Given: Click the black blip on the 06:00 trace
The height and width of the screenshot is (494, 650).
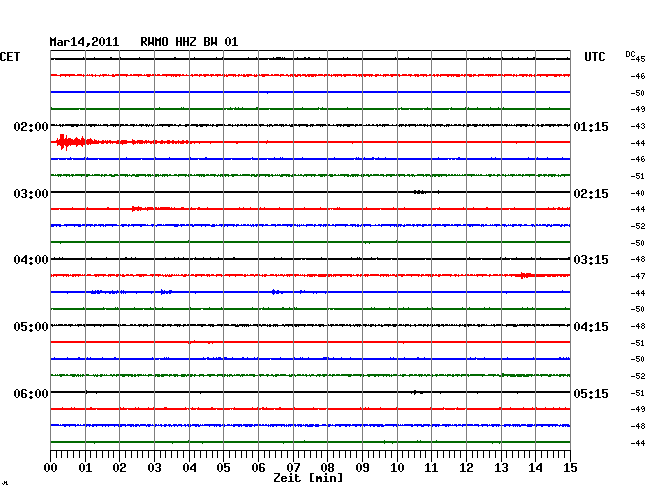Looking at the screenshot, I should (417, 392).
